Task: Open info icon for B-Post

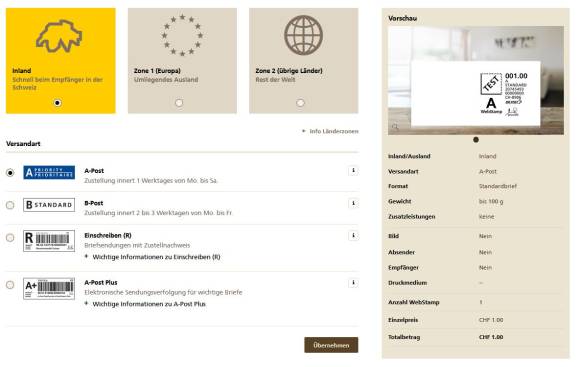Action: coord(353,203)
